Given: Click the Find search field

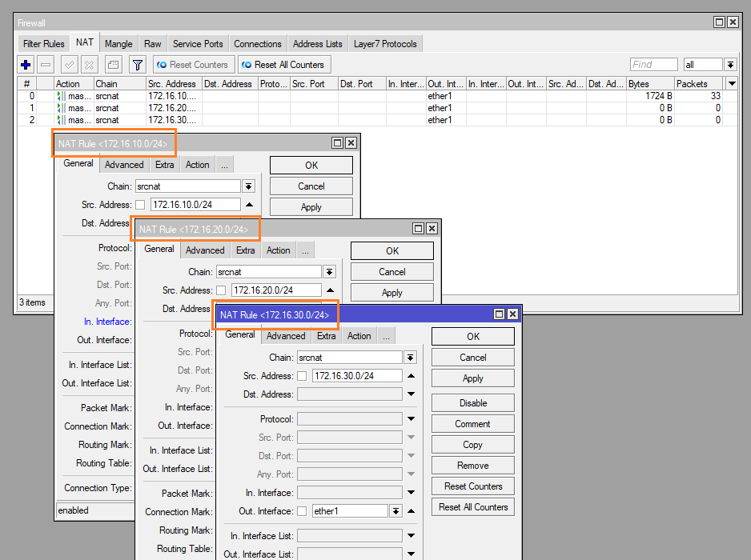Looking at the screenshot, I should coord(653,65).
